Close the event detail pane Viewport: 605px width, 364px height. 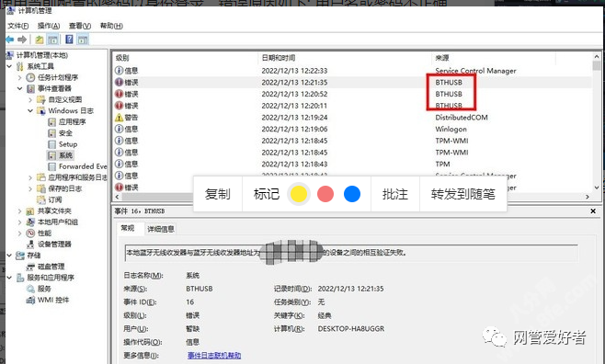593,210
